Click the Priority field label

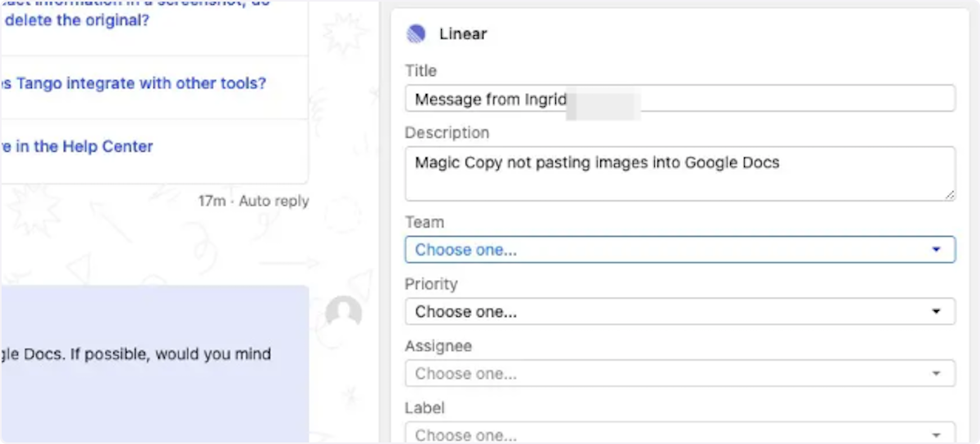tap(431, 284)
